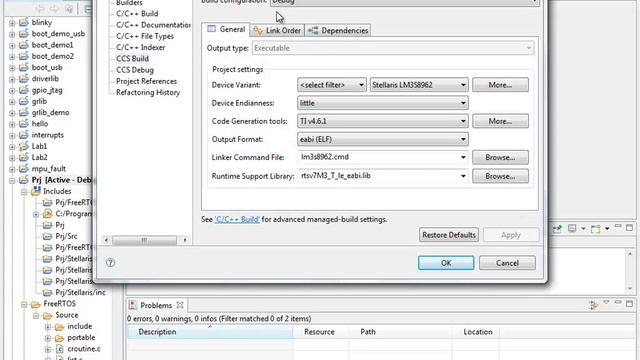Click the croutine.c file icon

point(60,349)
